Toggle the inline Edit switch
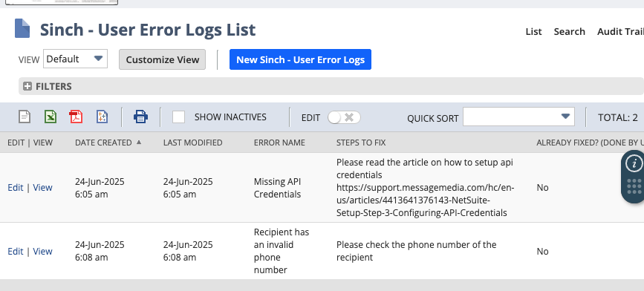The height and width of the screenshot is (291, 644). pos(344,117)
